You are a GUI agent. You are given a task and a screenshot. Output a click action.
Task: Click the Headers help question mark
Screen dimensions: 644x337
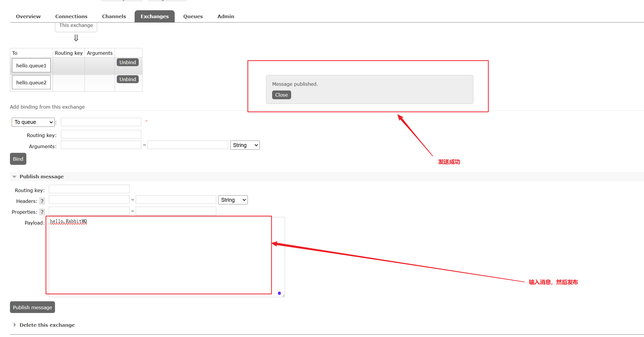tap(42, 201)
